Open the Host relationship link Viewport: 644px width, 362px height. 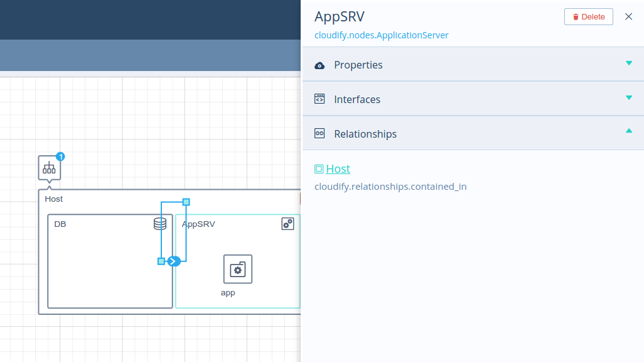338,168
